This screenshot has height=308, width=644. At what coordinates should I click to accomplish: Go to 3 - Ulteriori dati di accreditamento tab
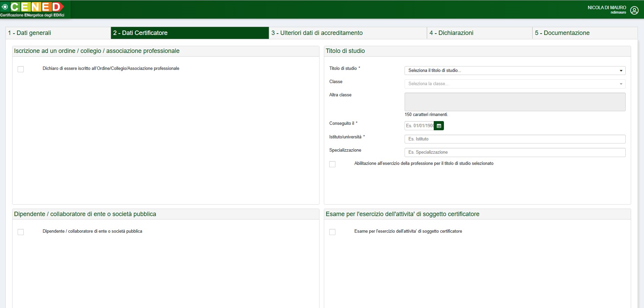[x=348, y=33]
